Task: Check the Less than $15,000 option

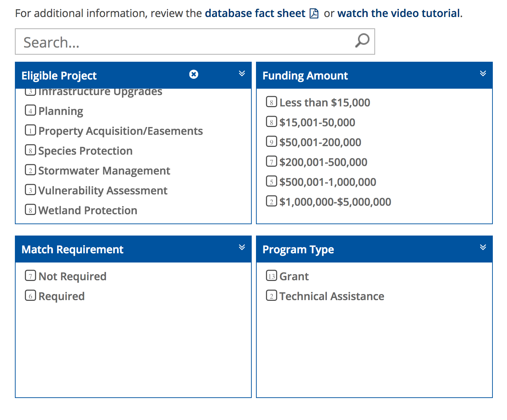Action: point(272,102)
